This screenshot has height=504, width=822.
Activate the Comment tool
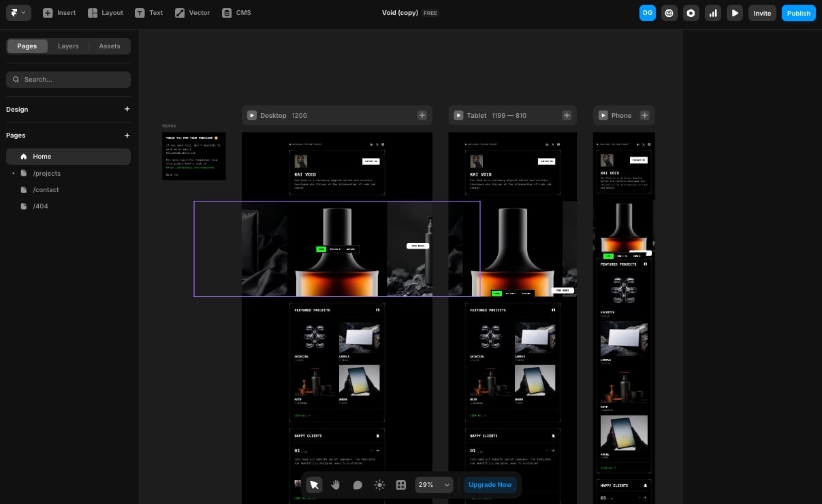pos(358,484)
